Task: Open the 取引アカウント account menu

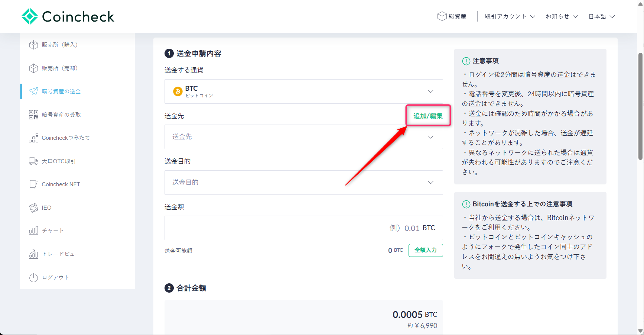Action: (509, 16)
